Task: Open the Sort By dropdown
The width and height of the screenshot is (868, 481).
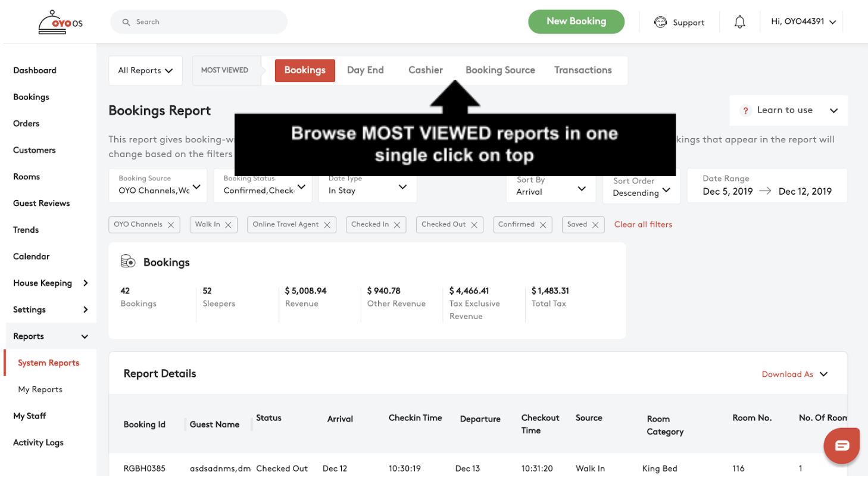Action: point(551,185)
